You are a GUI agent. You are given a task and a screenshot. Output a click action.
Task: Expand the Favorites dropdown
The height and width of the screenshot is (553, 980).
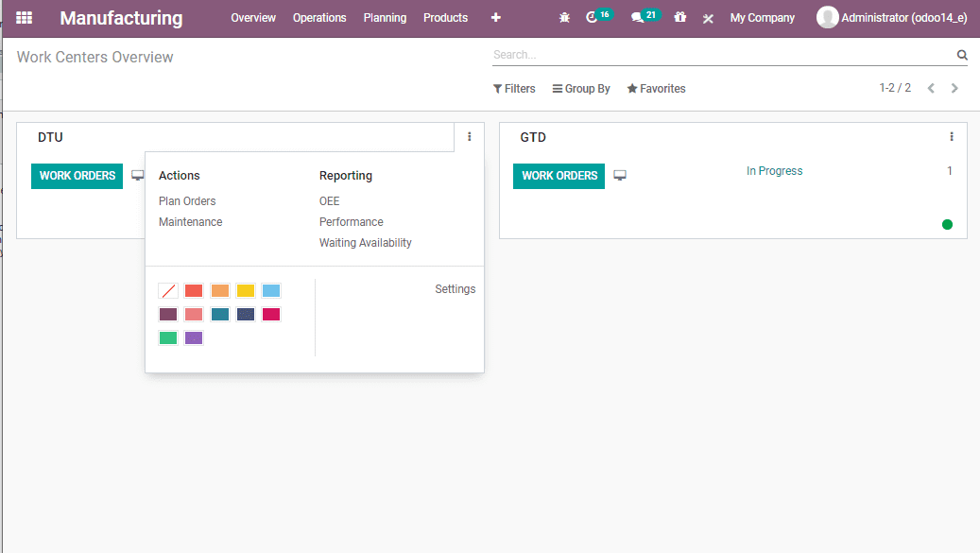656,88
